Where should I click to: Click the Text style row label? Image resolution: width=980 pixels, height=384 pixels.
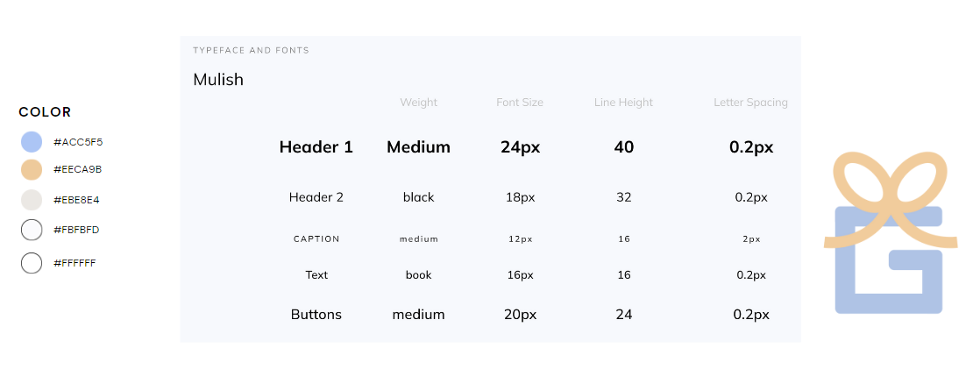point(316,275)
